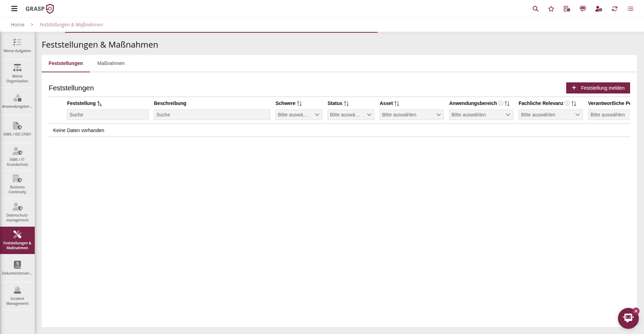
Task: Open user settings icon in header
Action: [x=598, y=9]
